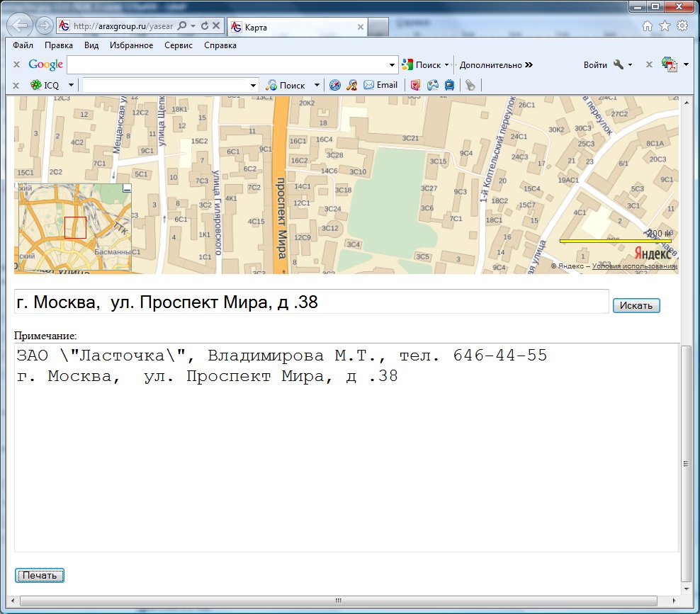Collapse the mini overview map
This screenshot has width=700, height=614.
click(127, 188)
